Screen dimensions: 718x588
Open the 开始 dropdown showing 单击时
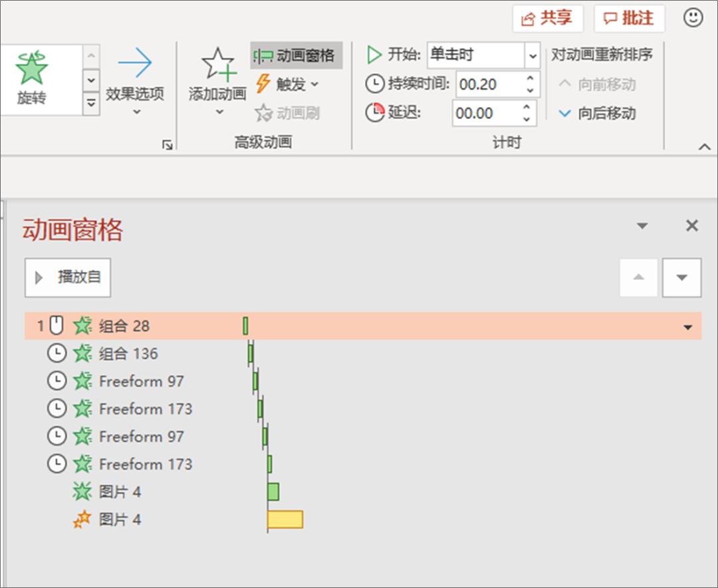(532, 56)
